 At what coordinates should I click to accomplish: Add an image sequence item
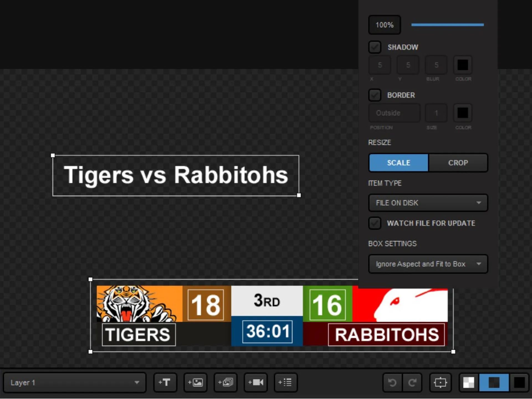coord(226,382)
